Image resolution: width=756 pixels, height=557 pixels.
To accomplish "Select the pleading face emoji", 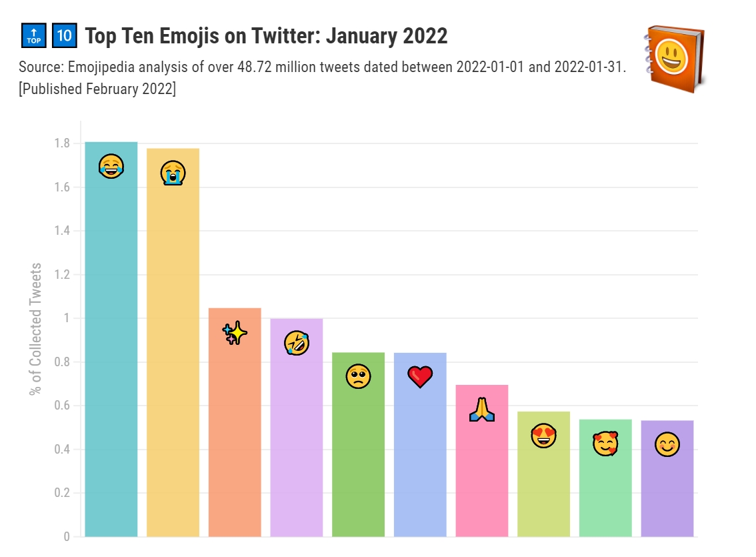I will click(358, 377).
